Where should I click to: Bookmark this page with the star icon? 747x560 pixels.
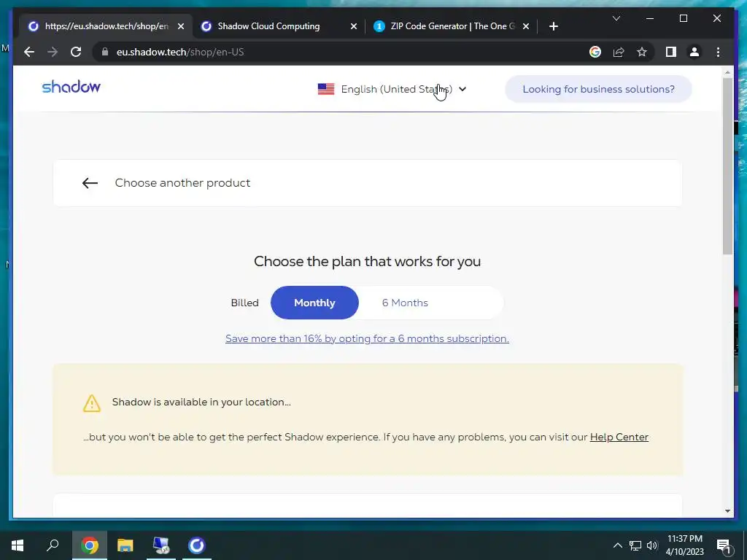pos(642,52)
